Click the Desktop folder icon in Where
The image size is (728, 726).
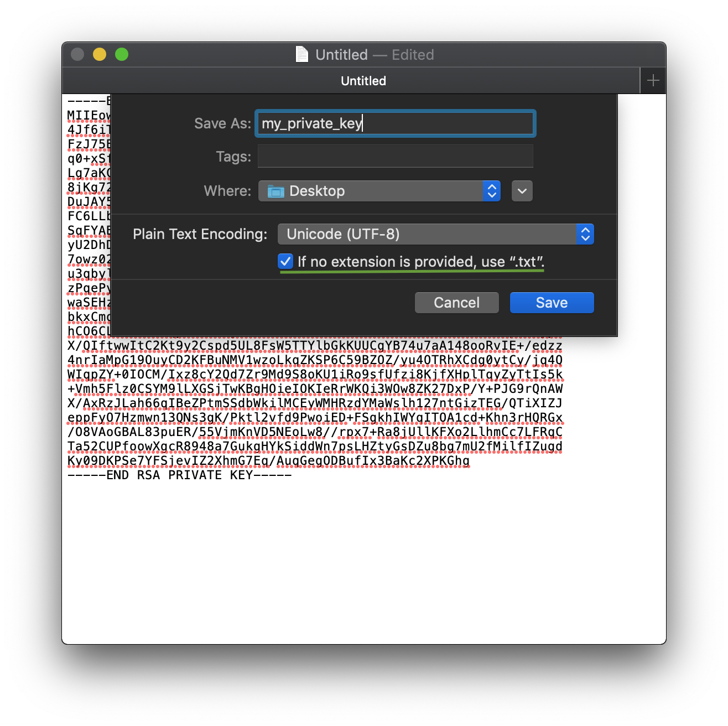click(x=275, y=191)
